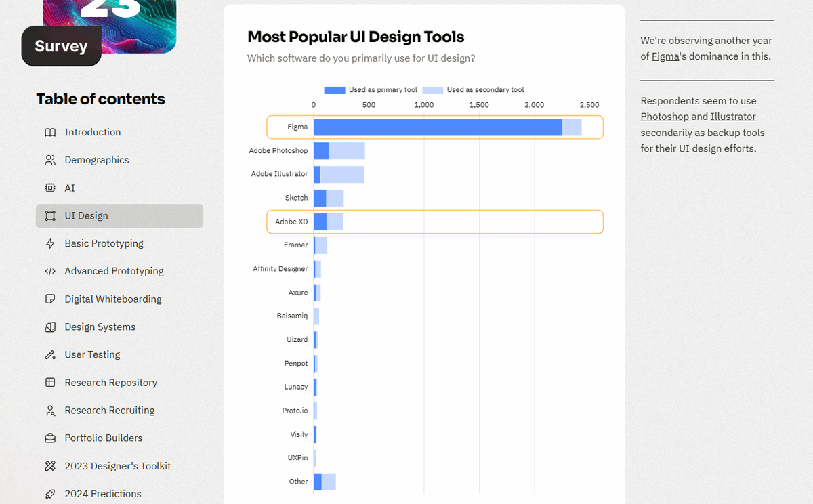
Task: Click the 'Most Popular UI Design Tools' heading
Action: pyautogui.click(x=356, y=37)
